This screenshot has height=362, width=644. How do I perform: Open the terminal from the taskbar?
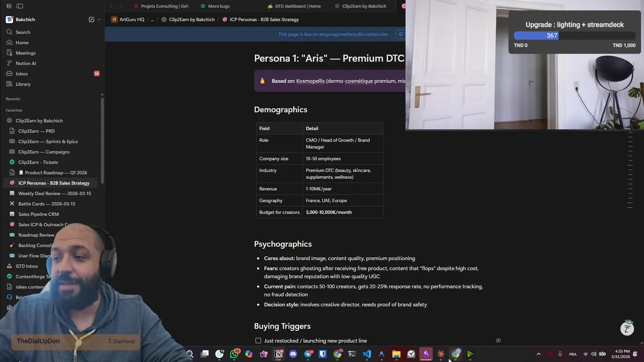[x=352, y=354]
